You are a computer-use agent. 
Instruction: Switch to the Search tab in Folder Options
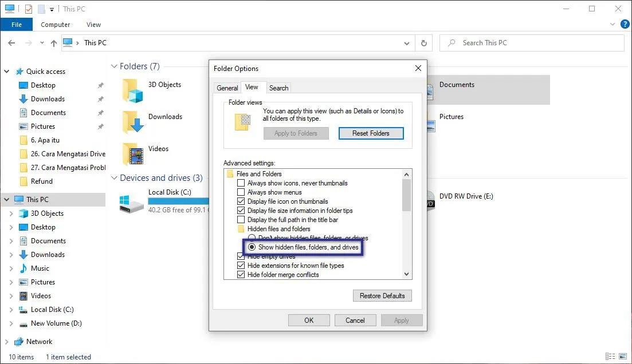click(278, 87)
